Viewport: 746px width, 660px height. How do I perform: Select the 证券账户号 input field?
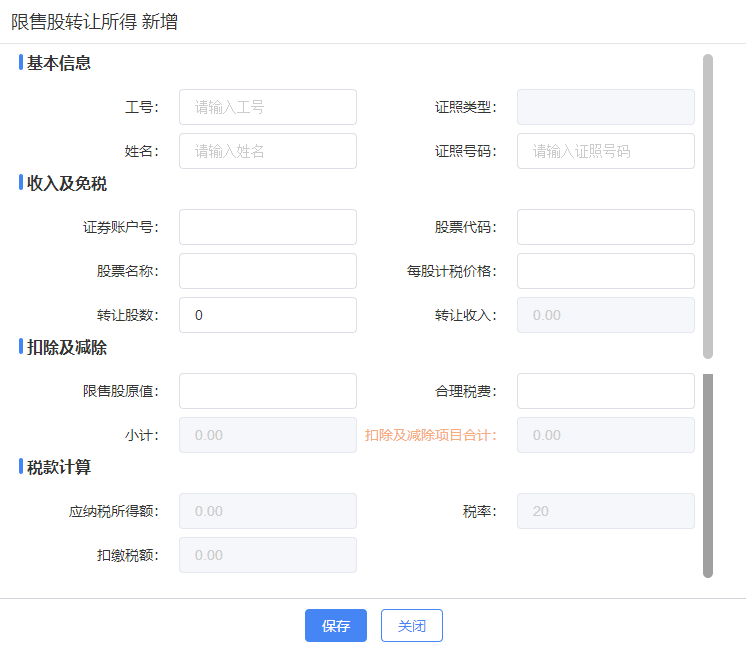(x=268, y=227)
